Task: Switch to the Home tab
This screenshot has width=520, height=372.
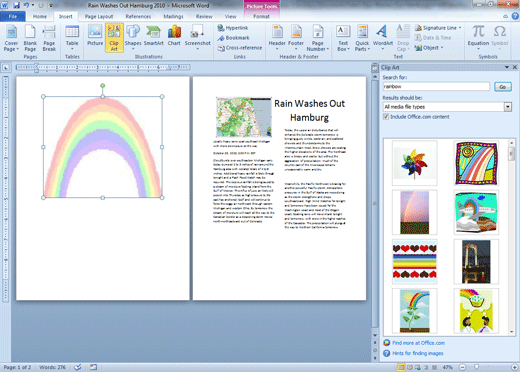Action: pyautogui.click(x=40, y=16)
